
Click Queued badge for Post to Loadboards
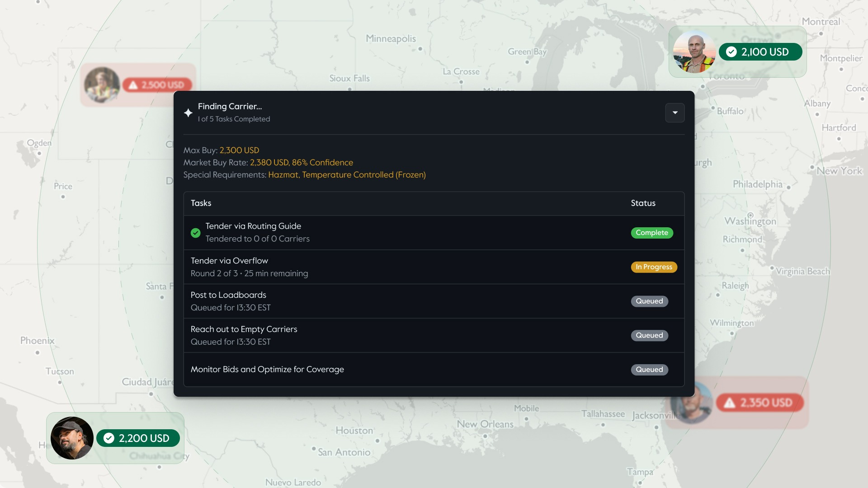tap(649, 301)
